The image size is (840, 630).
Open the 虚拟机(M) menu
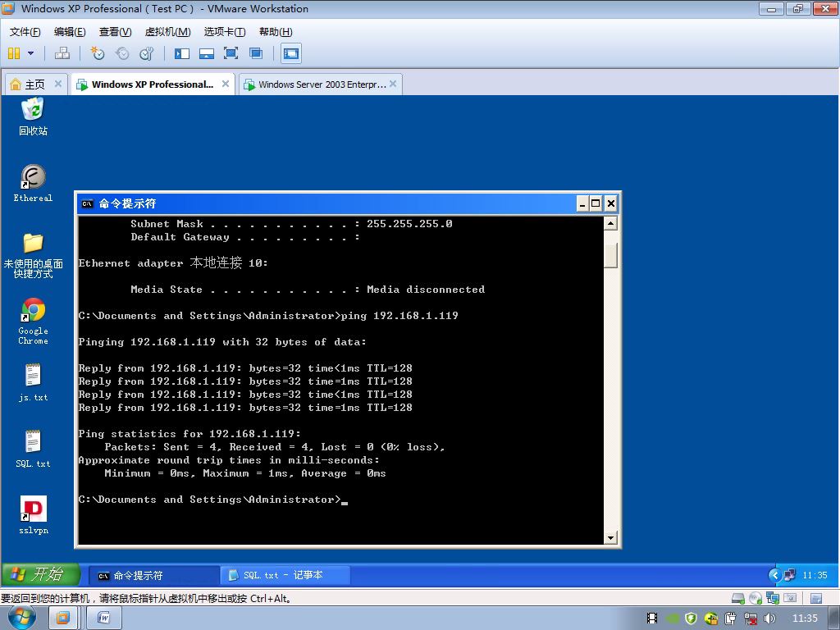(167, 32)
